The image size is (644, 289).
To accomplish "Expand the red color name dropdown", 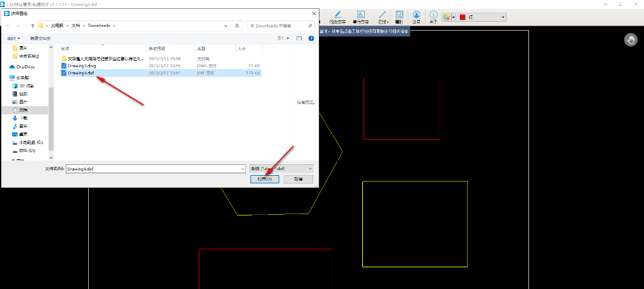I will pos(503,17).
